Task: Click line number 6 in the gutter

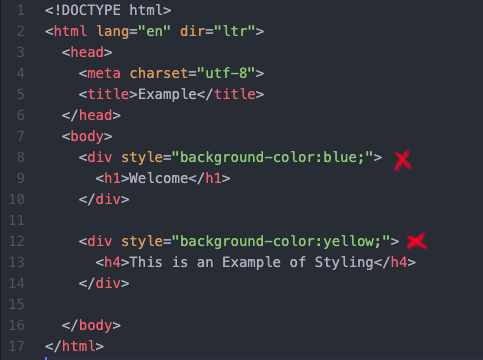Action: [21, 115]
